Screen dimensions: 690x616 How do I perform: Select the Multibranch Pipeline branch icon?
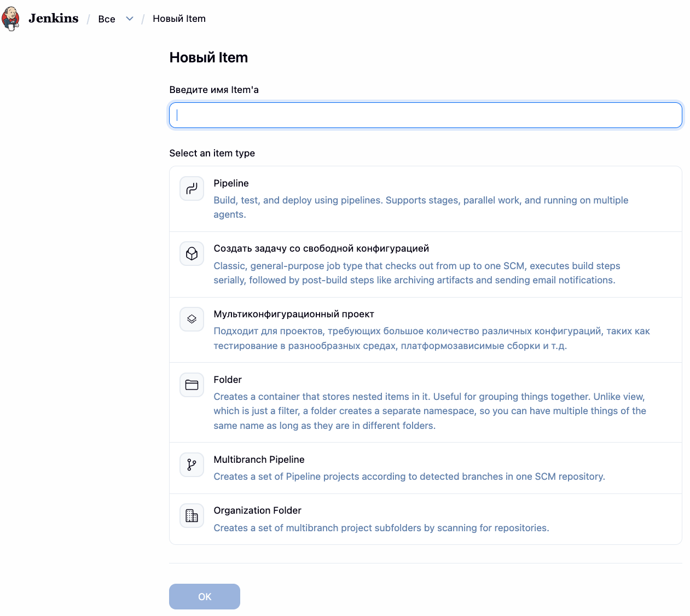coord(192,464)
